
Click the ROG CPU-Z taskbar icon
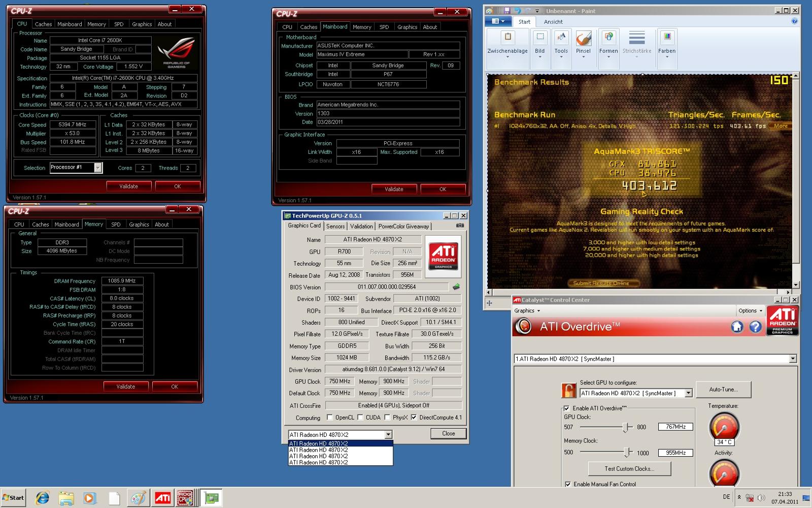[x=185, y=498]
